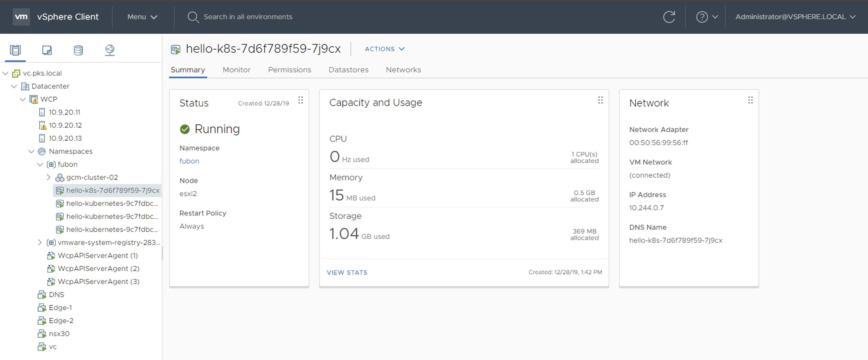Click the IP address 10.244.0.7

pos(646,208)
